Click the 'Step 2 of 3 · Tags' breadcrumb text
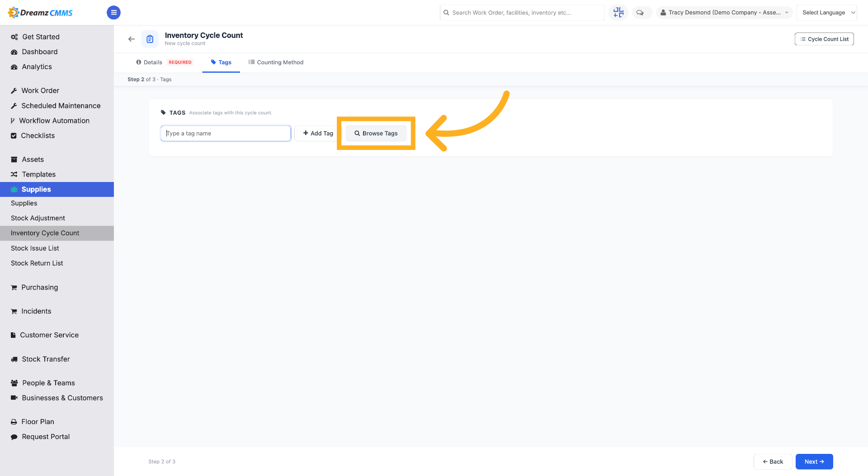Image resolution: width=868 pixels, height=476 pixels. pos(150,79)
